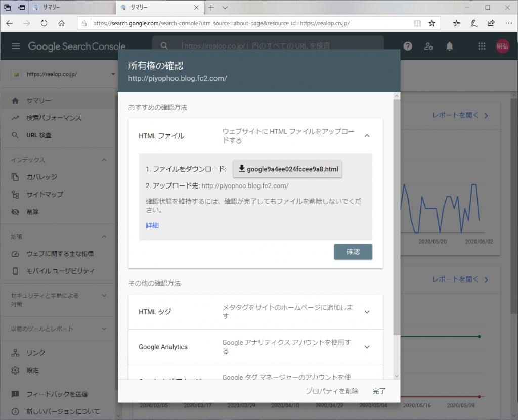Open モバイル ユーザビリティ in sidebar
The height and width of the screenshot is (420, 518).
click(58, 271)
